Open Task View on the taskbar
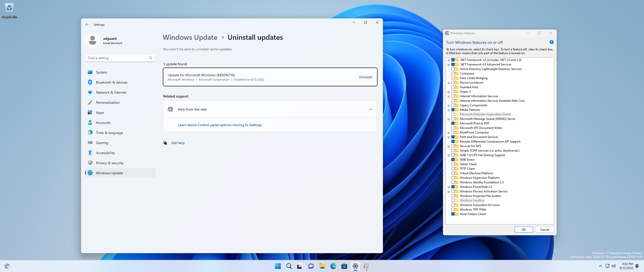The image size is (644, 272). [x=300, y=266]
